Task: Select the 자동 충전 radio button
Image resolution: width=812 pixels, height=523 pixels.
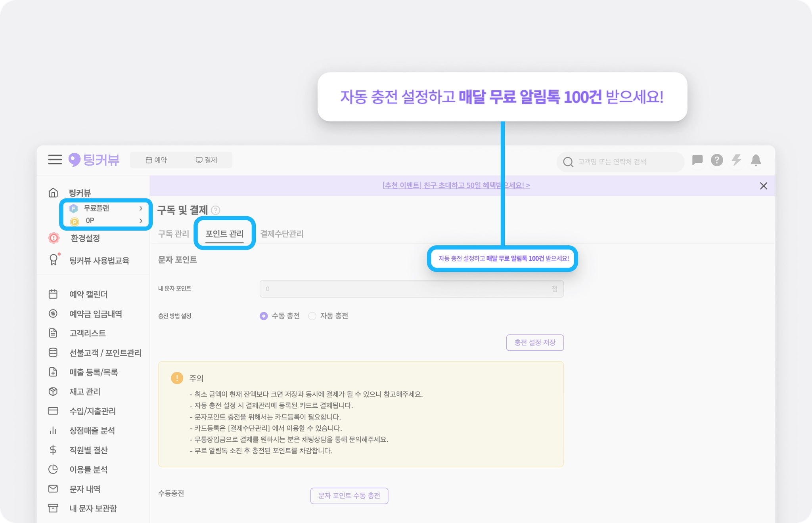Action: tap(312, 316)
